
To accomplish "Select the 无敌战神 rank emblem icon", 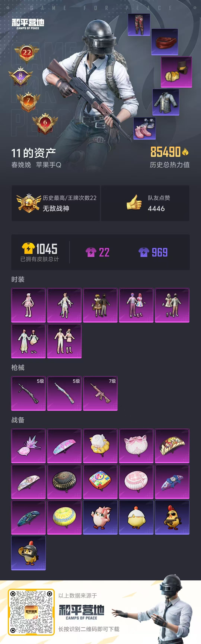I will click(29, 203).
